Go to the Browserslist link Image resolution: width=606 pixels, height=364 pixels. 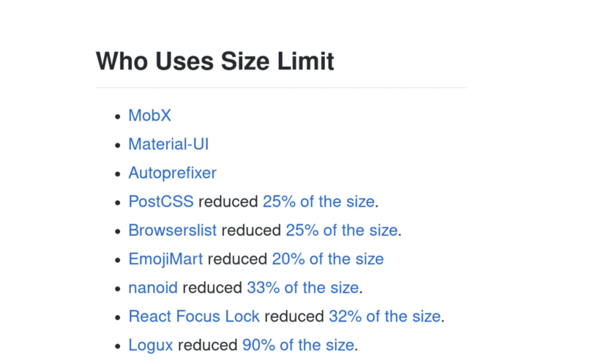(172, 230)
